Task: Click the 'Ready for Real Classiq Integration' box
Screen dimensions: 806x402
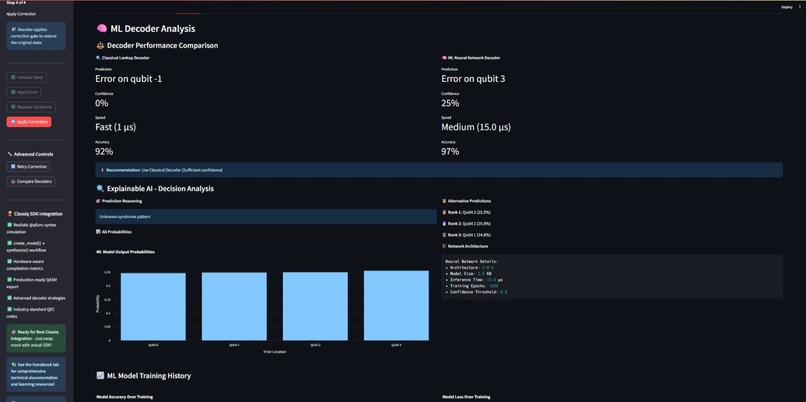Action: 36,338
